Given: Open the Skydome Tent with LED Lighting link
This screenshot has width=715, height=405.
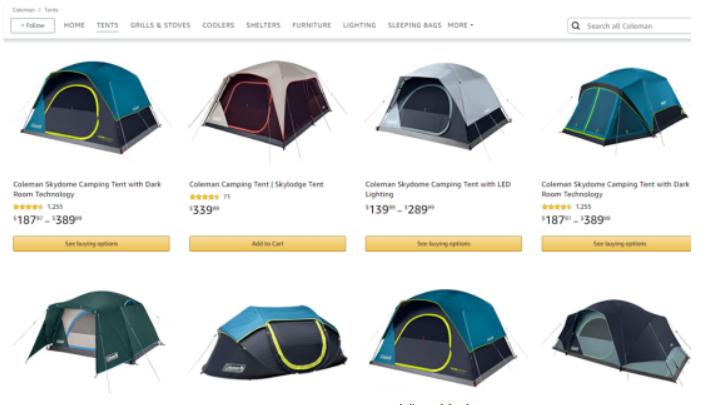Looking at the screenshot, I should pos(438,189).
